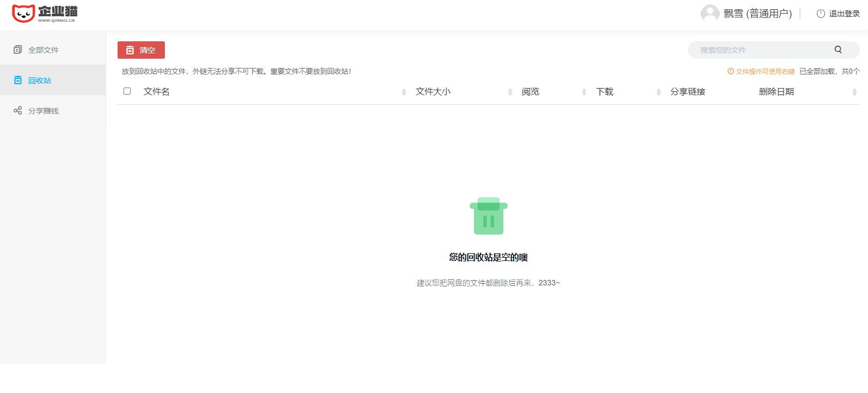Click the 回收站 sidebar trash icon
Screen dimensions: 868x393
(17, 80)
